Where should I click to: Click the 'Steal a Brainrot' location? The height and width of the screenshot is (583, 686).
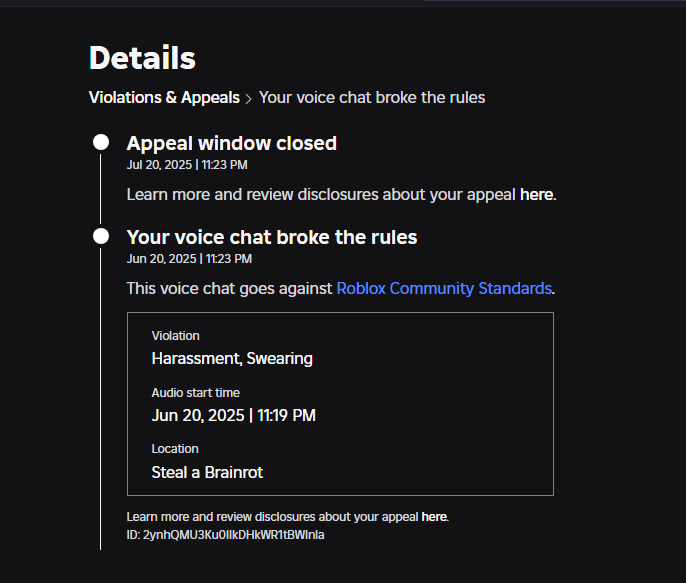(x=207, y=471)
